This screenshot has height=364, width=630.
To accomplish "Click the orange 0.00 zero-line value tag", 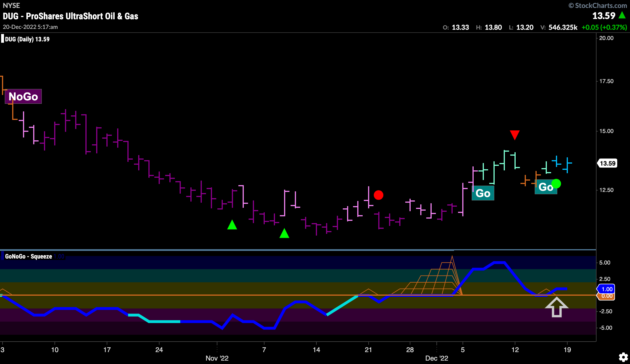I will coord(606,296).
